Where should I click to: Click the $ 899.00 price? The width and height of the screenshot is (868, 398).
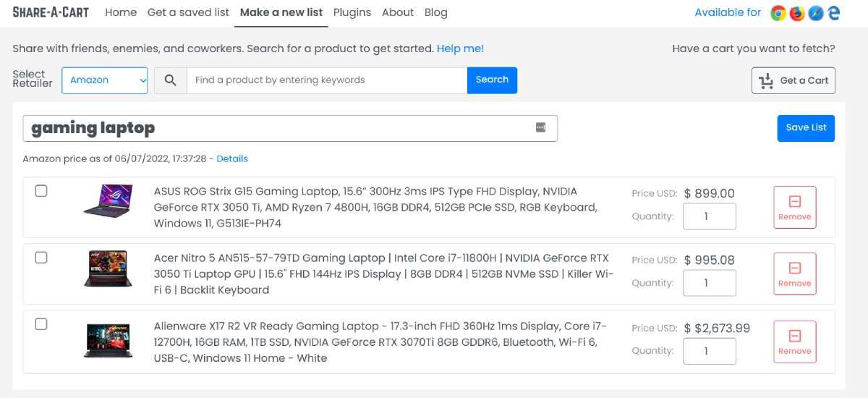coord(709,193)
